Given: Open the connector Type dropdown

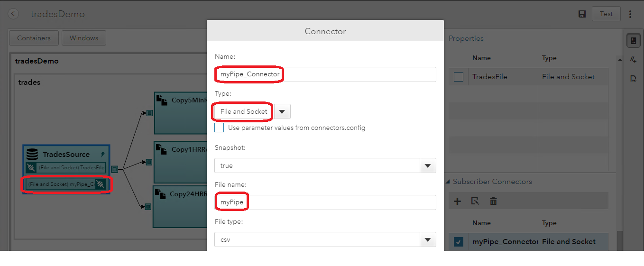Looking at the screenshot, I should [x=282, y=112].
